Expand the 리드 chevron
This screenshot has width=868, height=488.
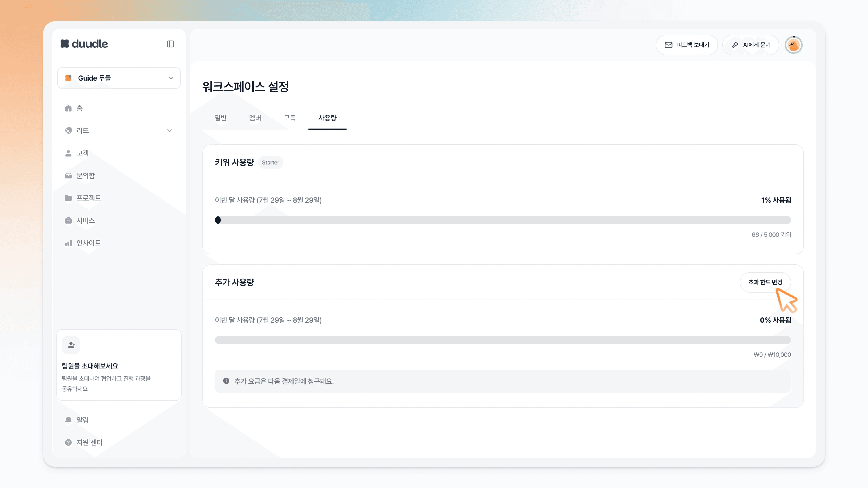[170, 131]
